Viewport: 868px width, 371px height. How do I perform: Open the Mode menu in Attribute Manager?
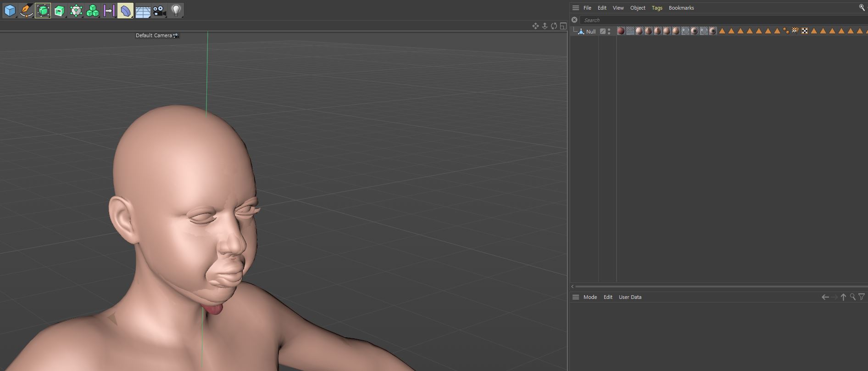[x=590, y=297]
